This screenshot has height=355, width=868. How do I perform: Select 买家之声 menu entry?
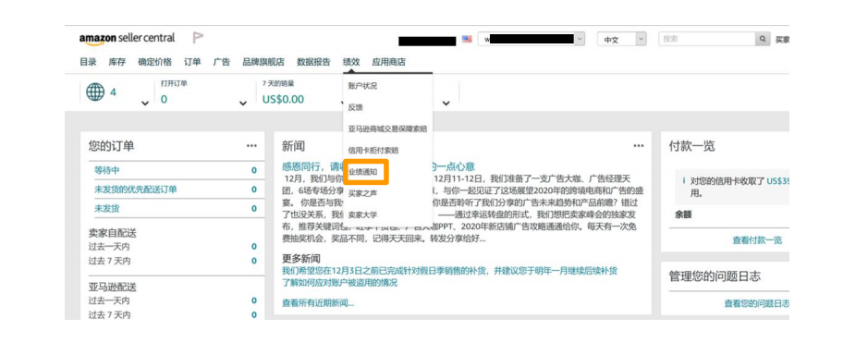[362, 193]
